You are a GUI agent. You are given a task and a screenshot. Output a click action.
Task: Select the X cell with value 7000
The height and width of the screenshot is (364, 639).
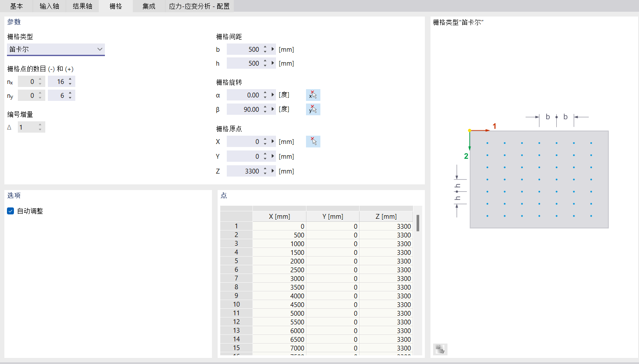click(279, 348)
